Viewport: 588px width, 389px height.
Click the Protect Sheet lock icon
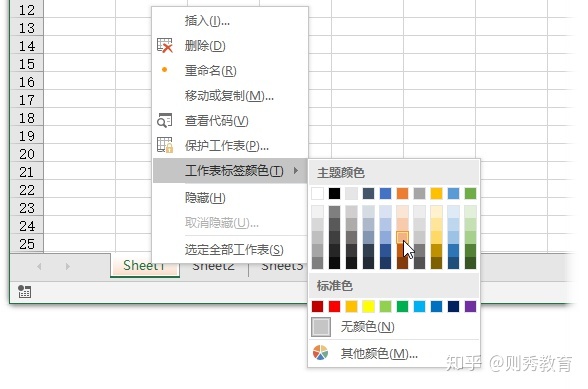point(165,145)
